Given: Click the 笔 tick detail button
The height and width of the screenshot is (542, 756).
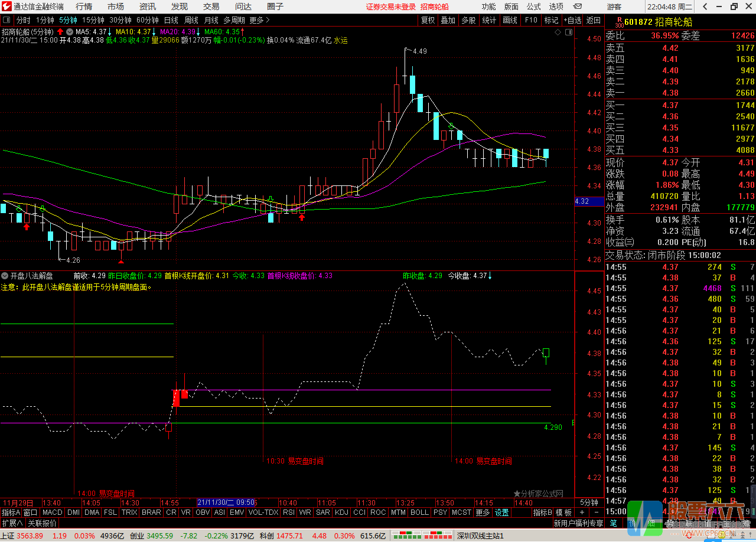Looking at the screenshot, I should point(614,523).
